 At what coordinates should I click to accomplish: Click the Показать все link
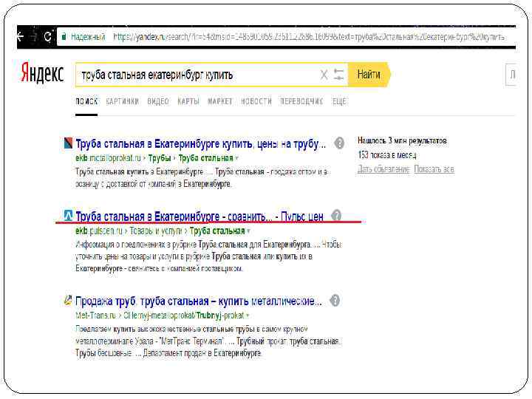tap(434, 169)
